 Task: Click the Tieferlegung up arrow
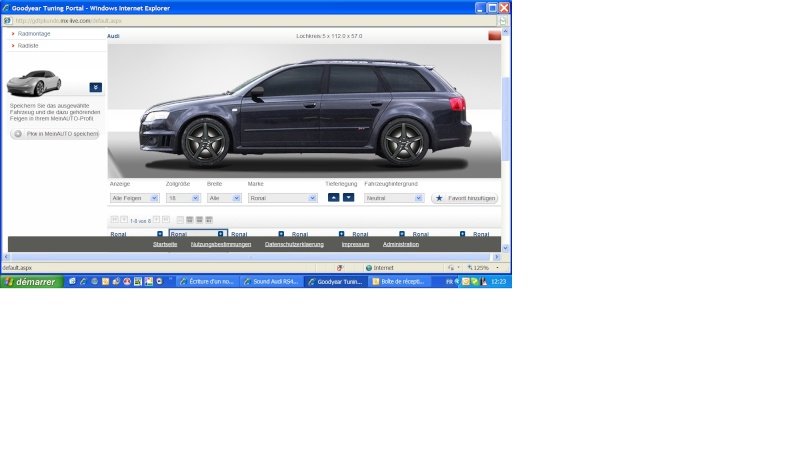pos(333,197)
